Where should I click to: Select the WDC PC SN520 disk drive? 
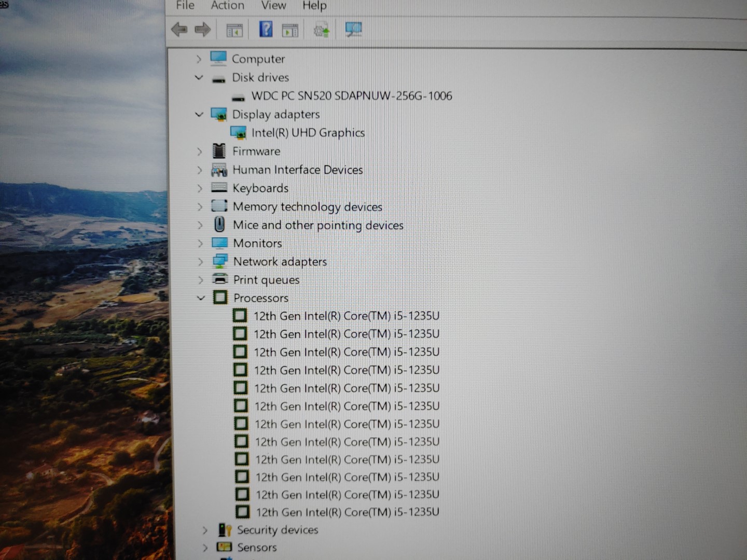(351, 96)
